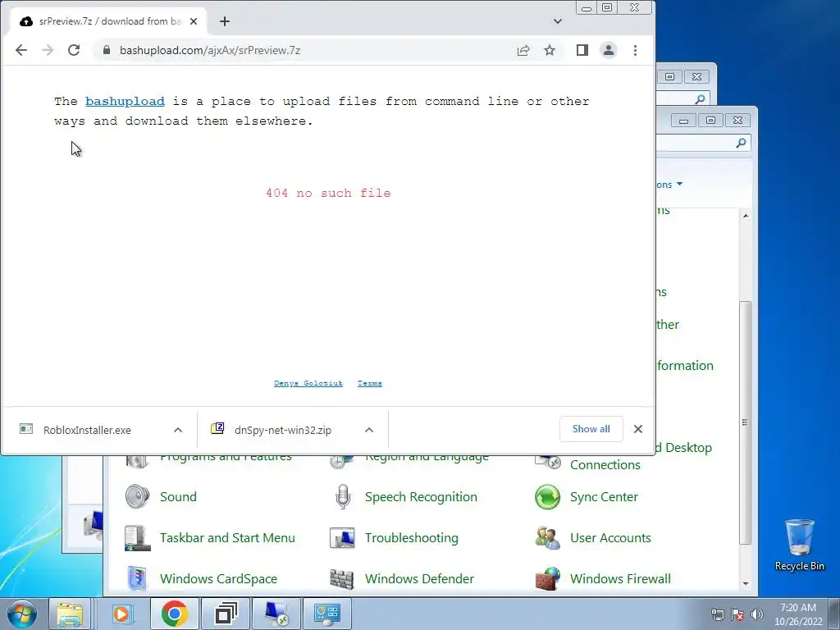This screenshot has height=630, width=840.
Task: Open the tab search chevron
Action: tap(558, 21)
